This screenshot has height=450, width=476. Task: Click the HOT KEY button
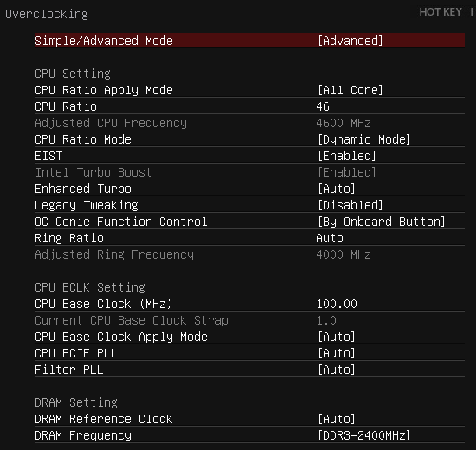pos(441,12)
